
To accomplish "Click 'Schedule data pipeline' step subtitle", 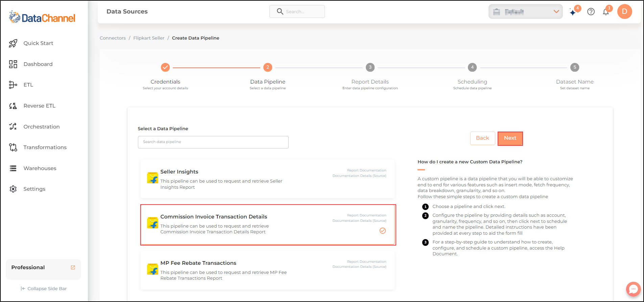I will (x=472, y=88).
